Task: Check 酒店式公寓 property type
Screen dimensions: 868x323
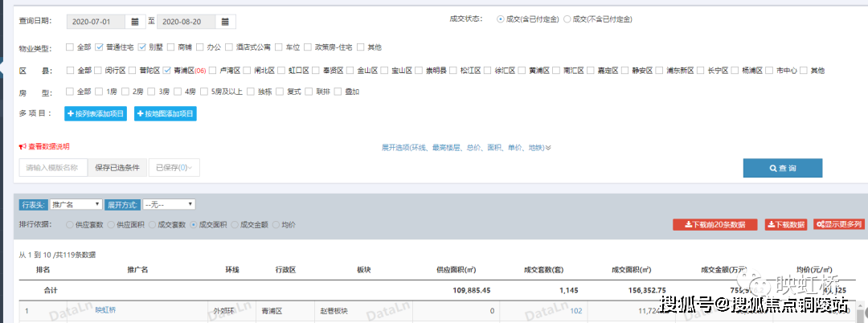Action: click(x=228, y=47)
